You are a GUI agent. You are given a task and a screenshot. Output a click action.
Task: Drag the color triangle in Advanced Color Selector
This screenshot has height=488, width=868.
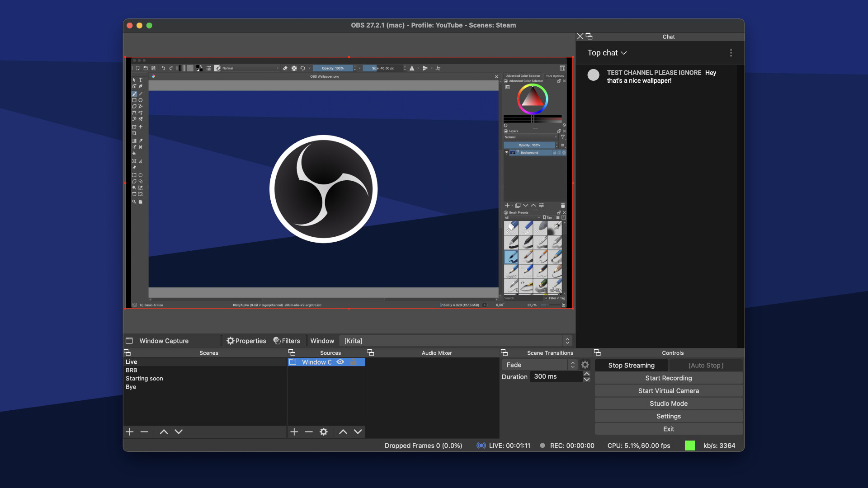(x=533, y=101)
